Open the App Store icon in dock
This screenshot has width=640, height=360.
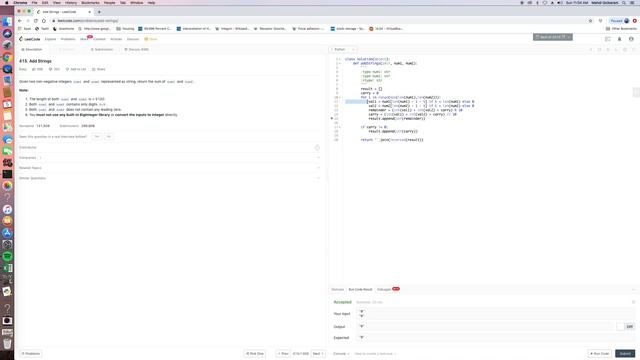7,233
